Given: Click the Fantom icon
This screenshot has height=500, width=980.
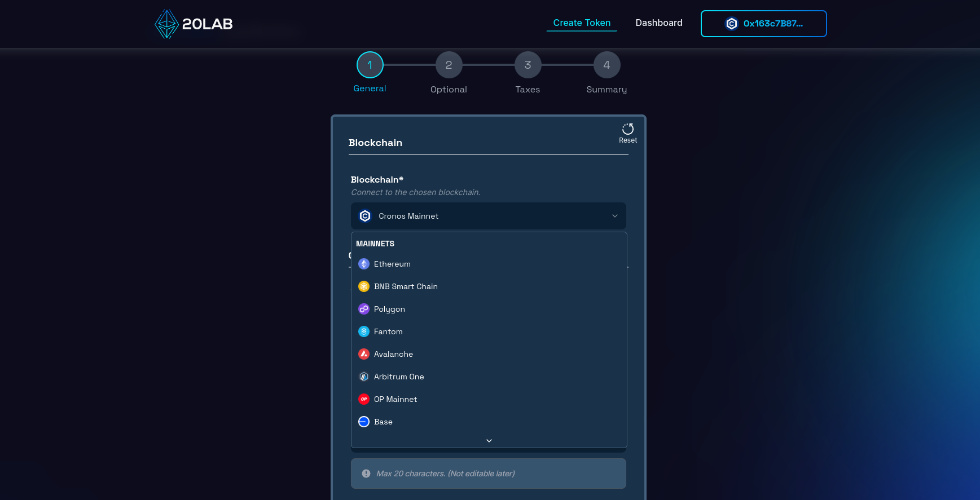Looking at the screenshot, I should tap(364, 331).
